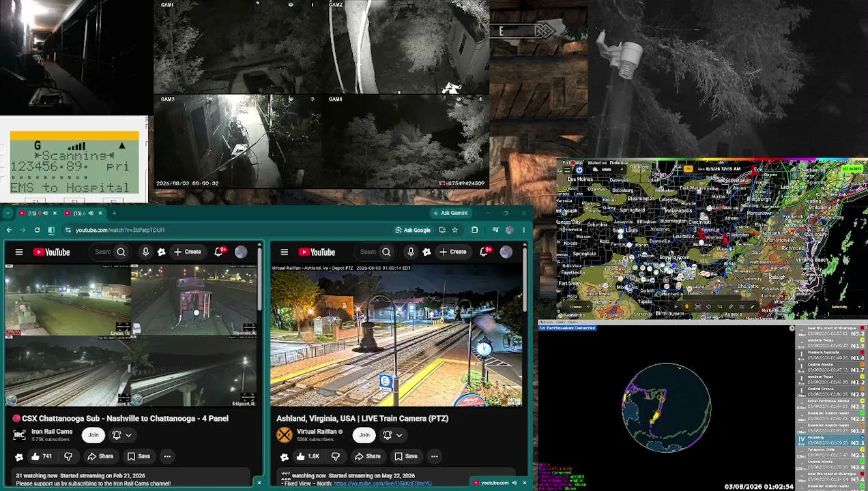Save the CSX Chattanooga video
This screenshot has height=491, width=868.
139,456
